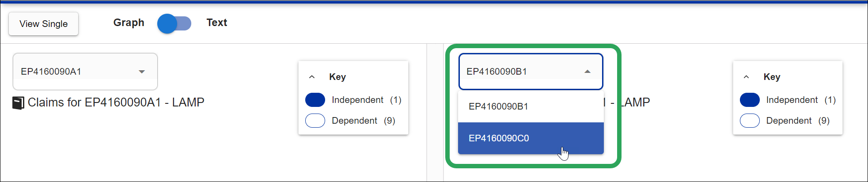
Task: Click the book icon beside Claims for EP4160090A1
Action: coord(18,103)
